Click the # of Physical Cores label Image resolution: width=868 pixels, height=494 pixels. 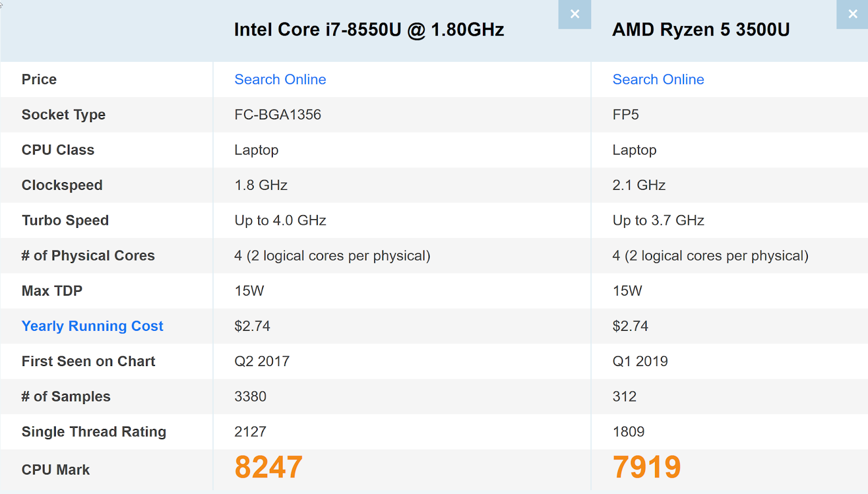click(x=88, y=256)
